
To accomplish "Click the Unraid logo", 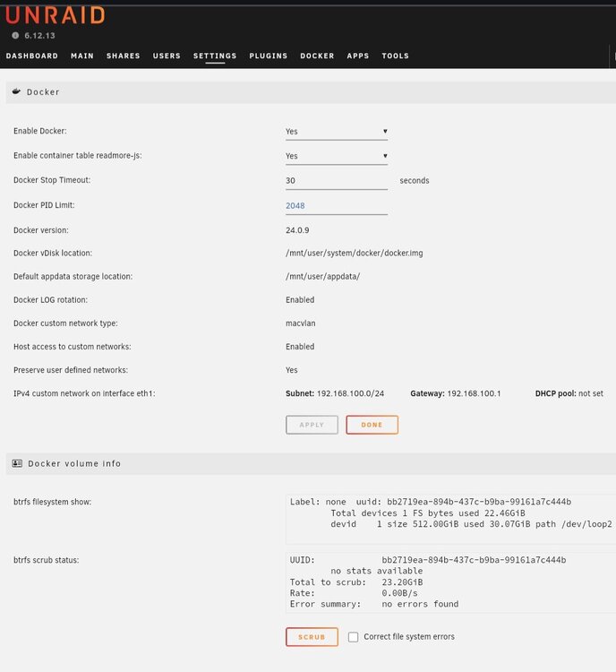I will [56, 15].
